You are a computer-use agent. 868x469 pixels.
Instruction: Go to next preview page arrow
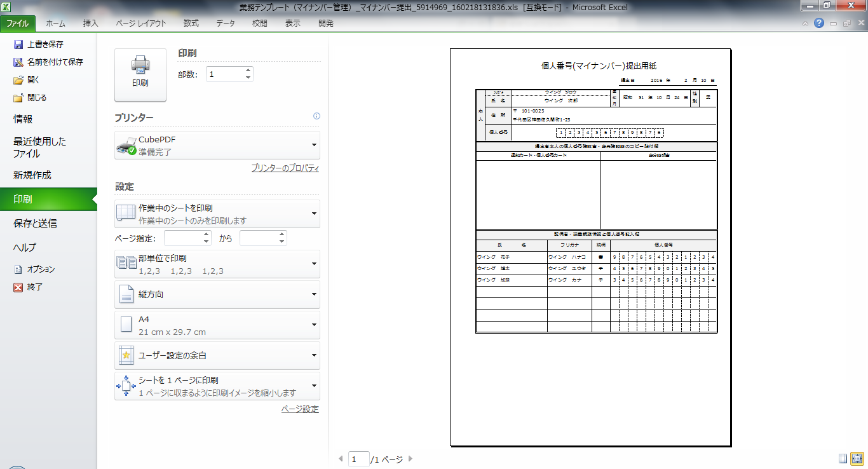410,459
